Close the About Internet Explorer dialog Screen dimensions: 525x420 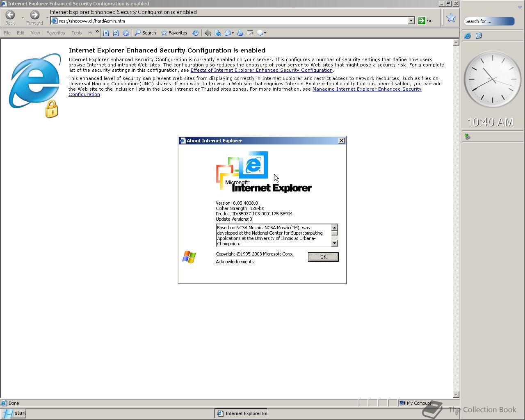[x=342, y=141]
